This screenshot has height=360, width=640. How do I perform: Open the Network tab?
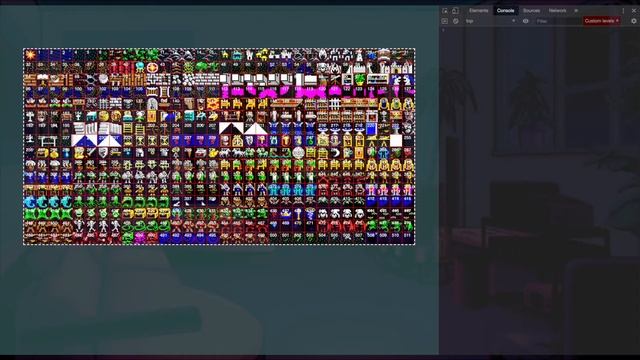[557, 11]
